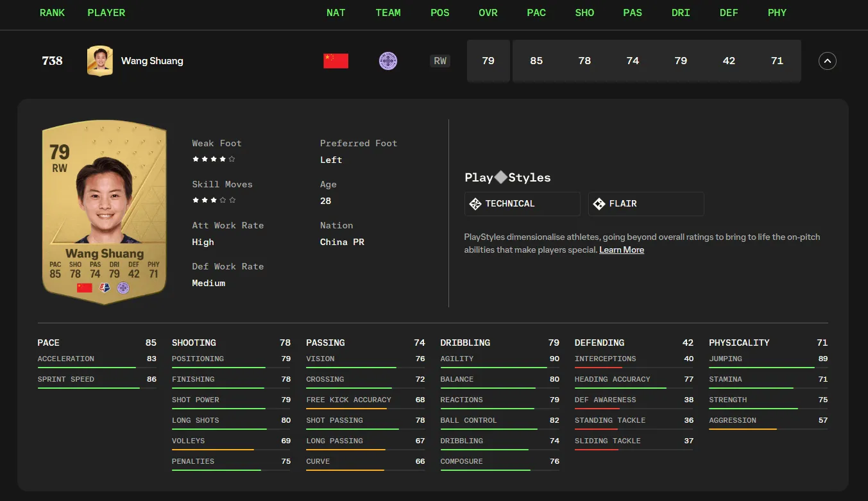This screenshot has height=501, width=868.
Task: Click the Def Work Rate value Medium
Action: pos(208,283)
